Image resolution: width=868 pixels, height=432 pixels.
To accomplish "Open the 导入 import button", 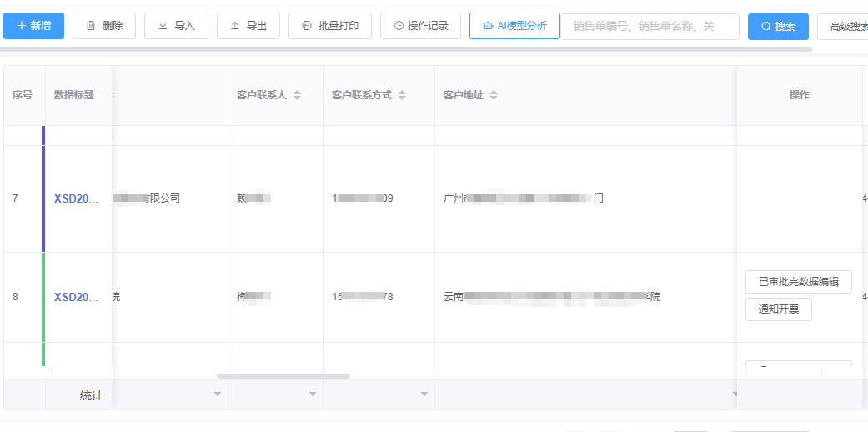I will coord(176,26).
